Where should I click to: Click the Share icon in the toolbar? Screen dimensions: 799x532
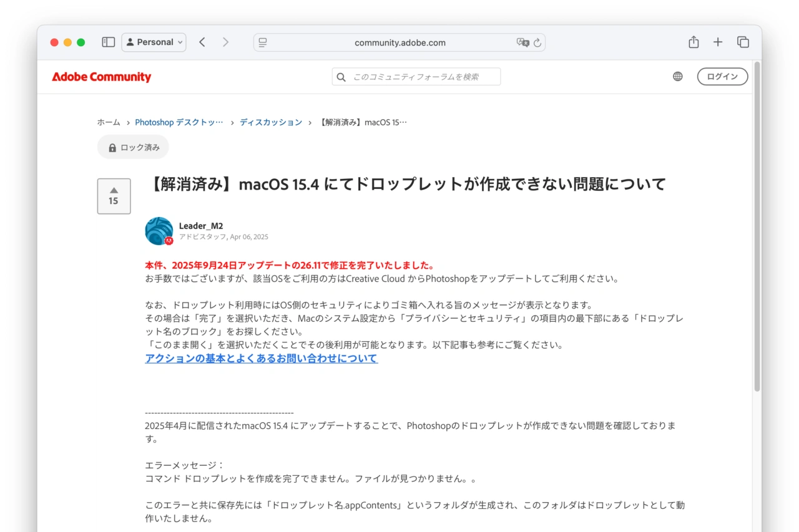[694, 42]
